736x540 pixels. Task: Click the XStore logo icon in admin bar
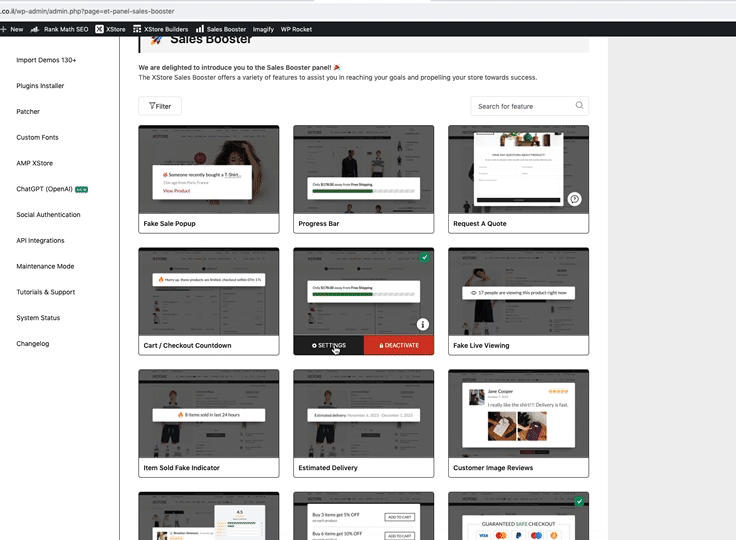[100, 29]
